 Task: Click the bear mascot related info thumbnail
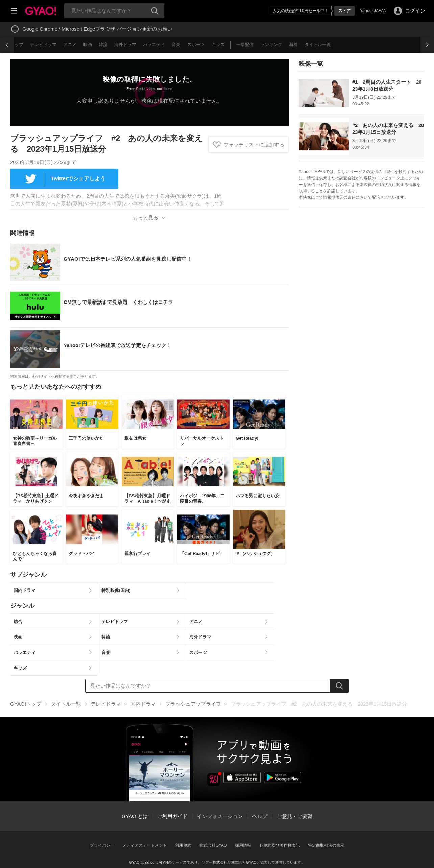coord(35,262)
